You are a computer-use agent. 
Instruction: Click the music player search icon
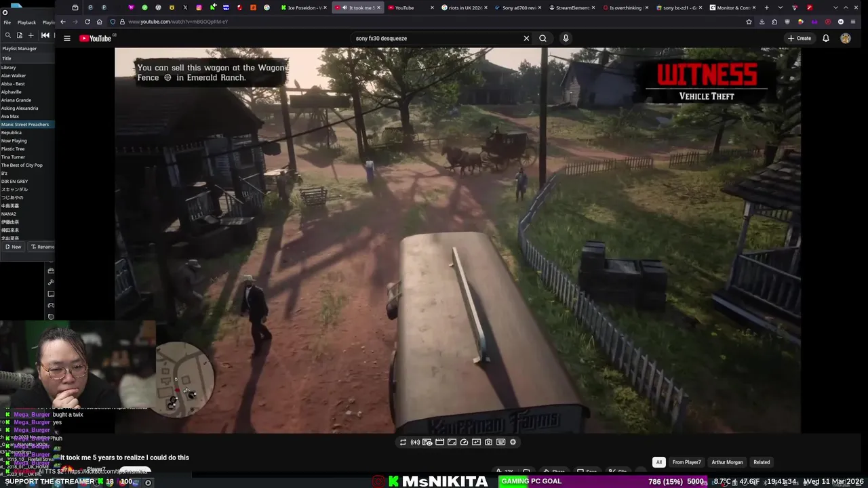tap(7, 35)
